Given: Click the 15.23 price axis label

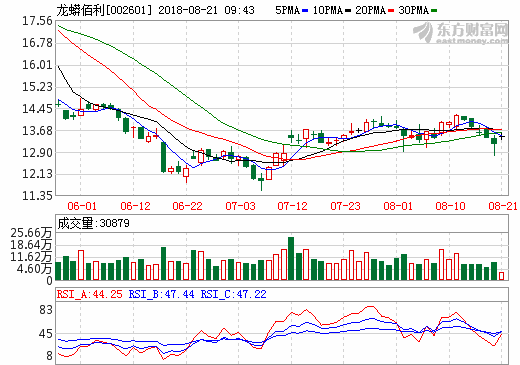Looking at the screenshot, I should [37, 87].
